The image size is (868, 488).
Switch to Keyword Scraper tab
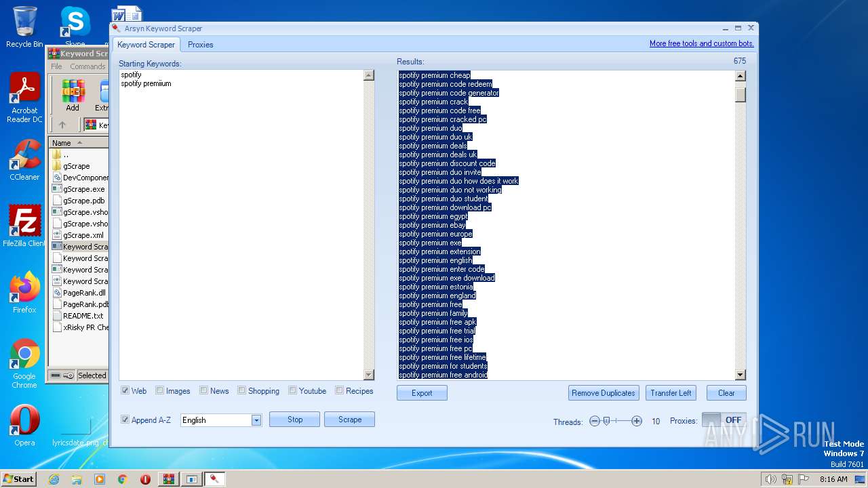click(146, 44)
